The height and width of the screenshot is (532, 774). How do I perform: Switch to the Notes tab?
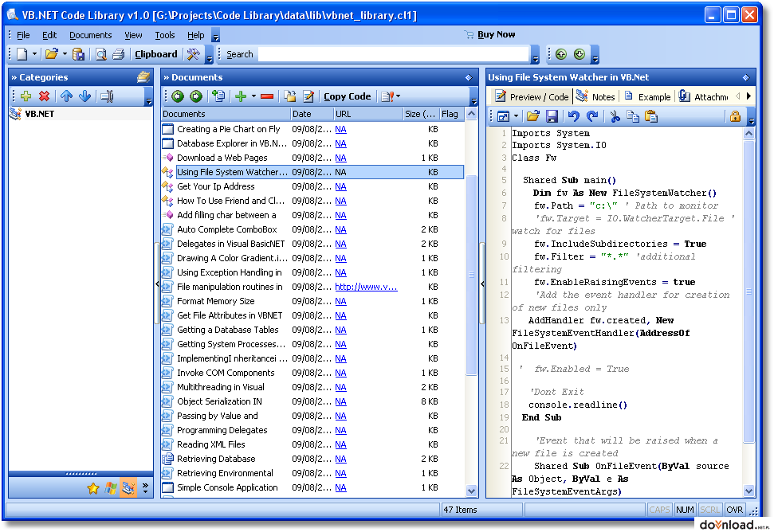[595, 96]
